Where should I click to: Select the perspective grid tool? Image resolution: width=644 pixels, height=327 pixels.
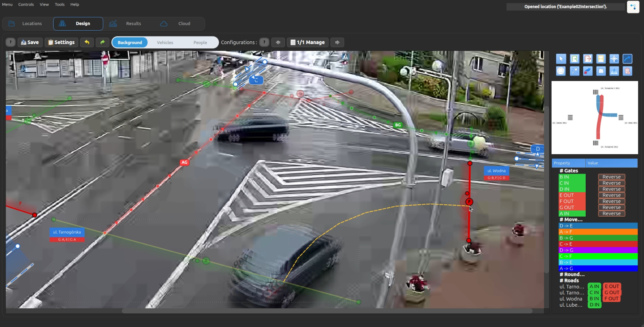(x=601, y=71)
